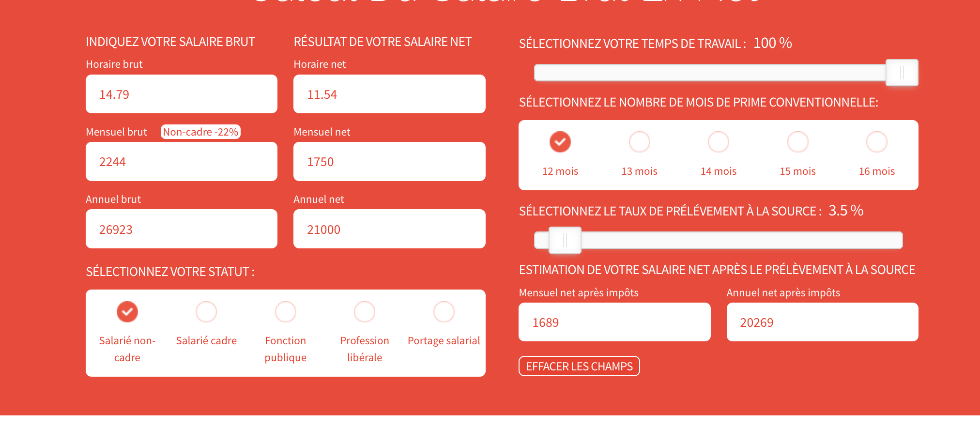Click the Horaire net input field
This screenshot has height=428, width=980.
389,94
